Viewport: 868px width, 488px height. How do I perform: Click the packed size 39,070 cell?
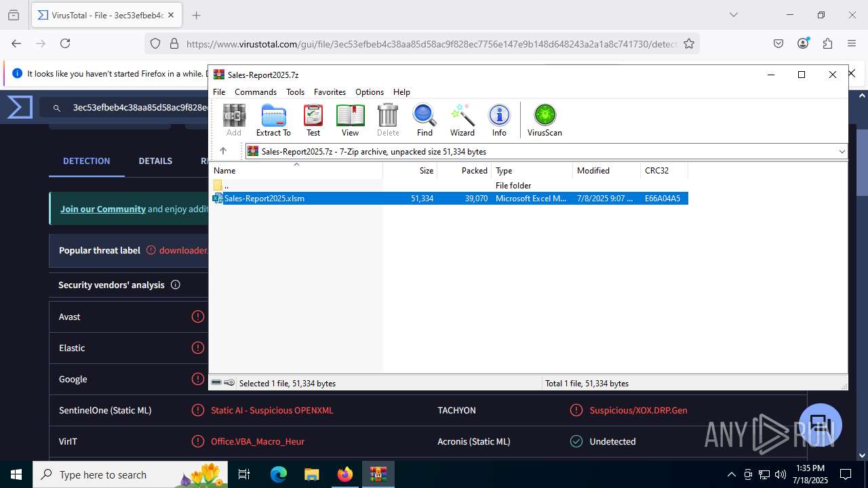(x=476, y=199)
